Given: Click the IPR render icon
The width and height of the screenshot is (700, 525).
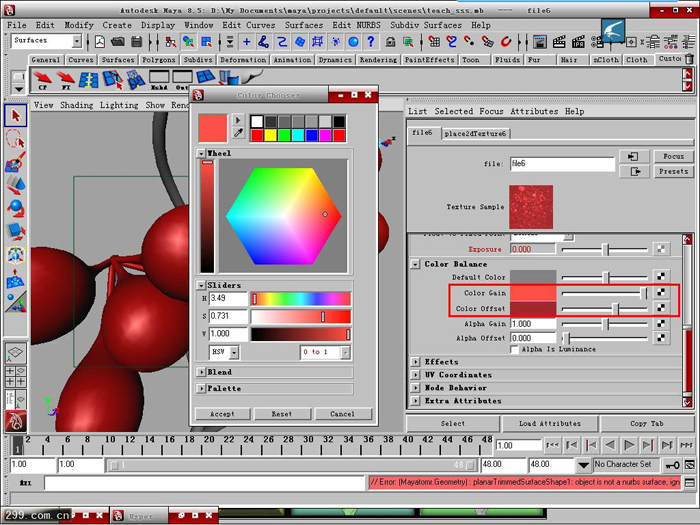Looking at the screenshot, I should click(x=579, y=42).
